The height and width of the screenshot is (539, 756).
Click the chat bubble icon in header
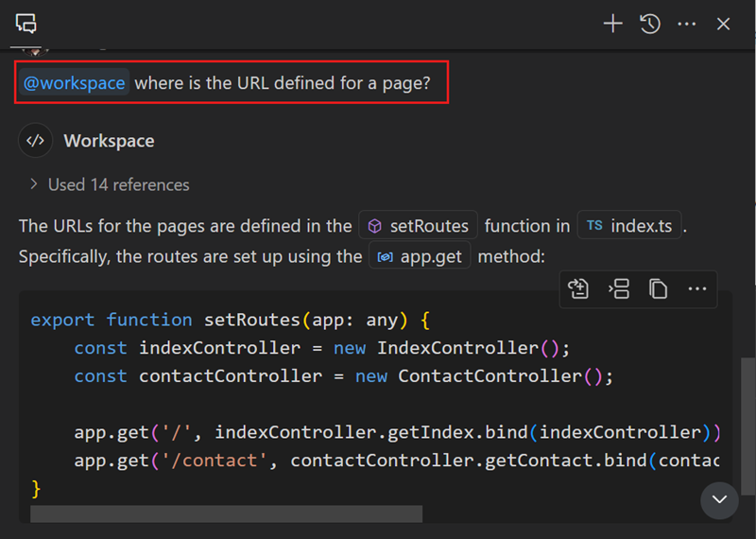pyautogui.click(x=26, y=24)
